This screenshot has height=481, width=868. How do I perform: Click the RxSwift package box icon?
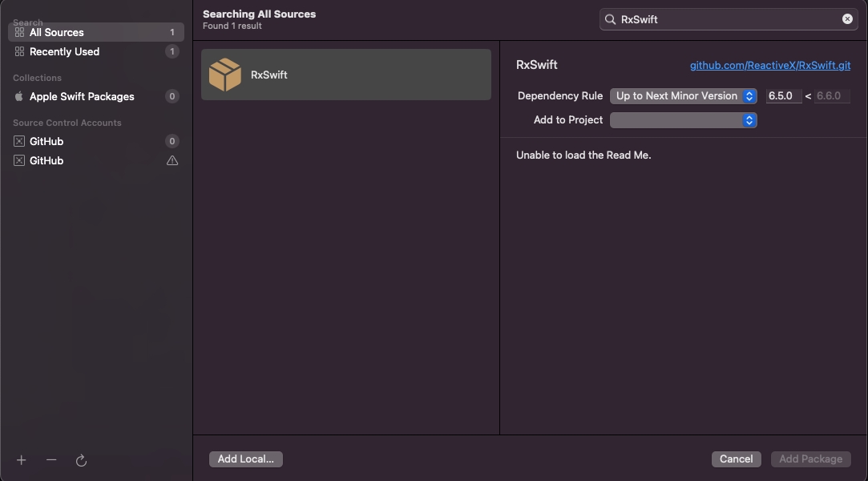pos(225,75)
